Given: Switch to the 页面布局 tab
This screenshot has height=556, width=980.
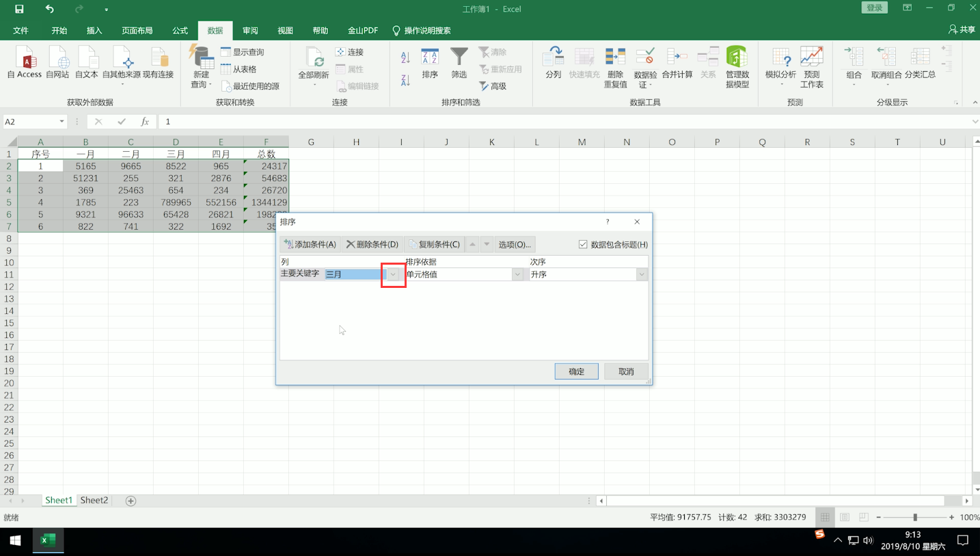Looking at the screenshot, I should coord(137,30).
